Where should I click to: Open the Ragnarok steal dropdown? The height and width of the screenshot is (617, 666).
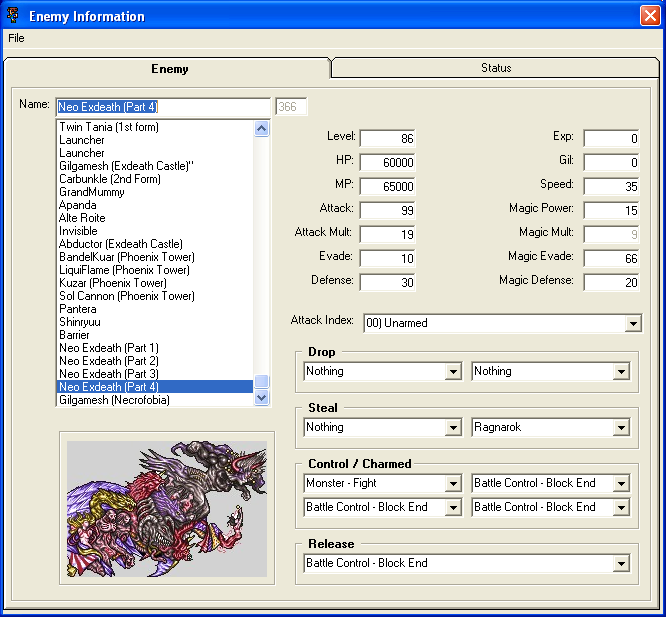pos(621,428)
